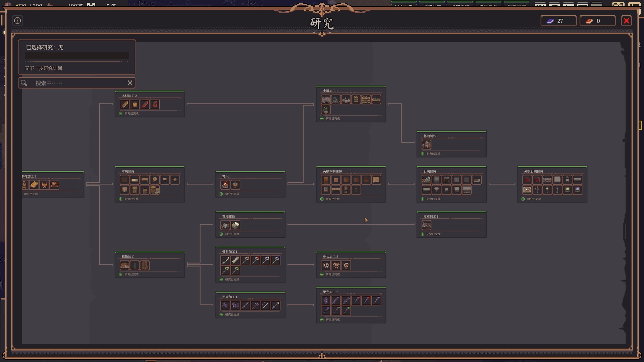The height and width of the screenshot is (362, 644).
Task: Click the empty selected research progress bar
Action: (77, 56)
